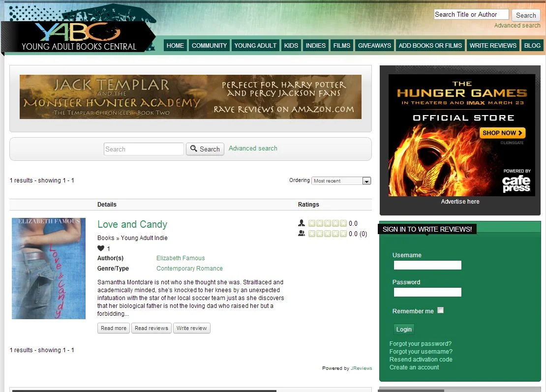Click Resend activation code link
This screenshot has width=546, height=392.
[421, 359]
